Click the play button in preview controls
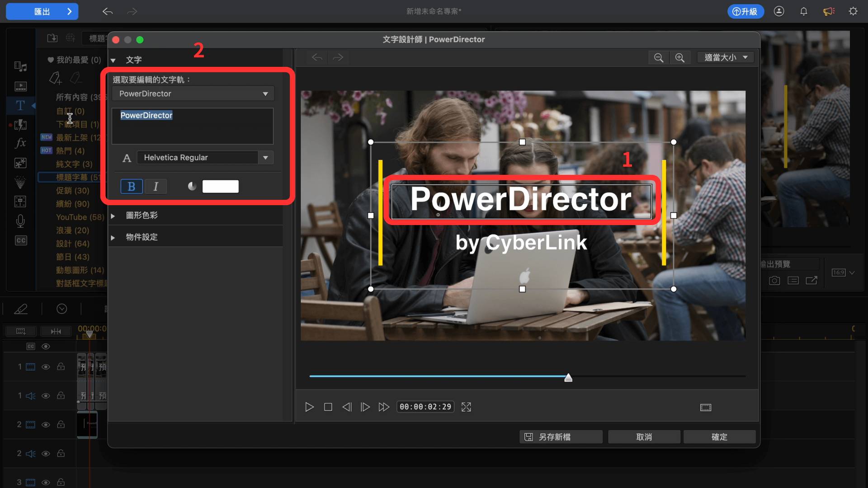The width and height of the screenshot is (868, 488). [x=309, y=407]
